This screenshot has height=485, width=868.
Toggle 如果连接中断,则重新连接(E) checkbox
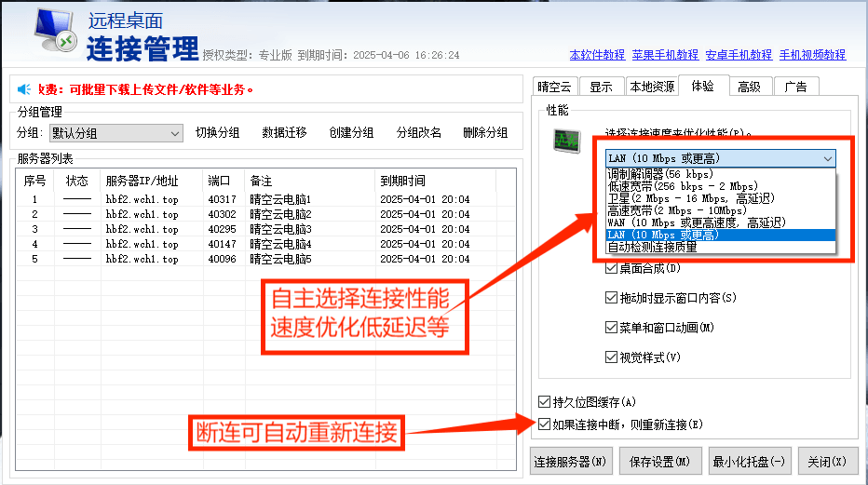[545, 424]
